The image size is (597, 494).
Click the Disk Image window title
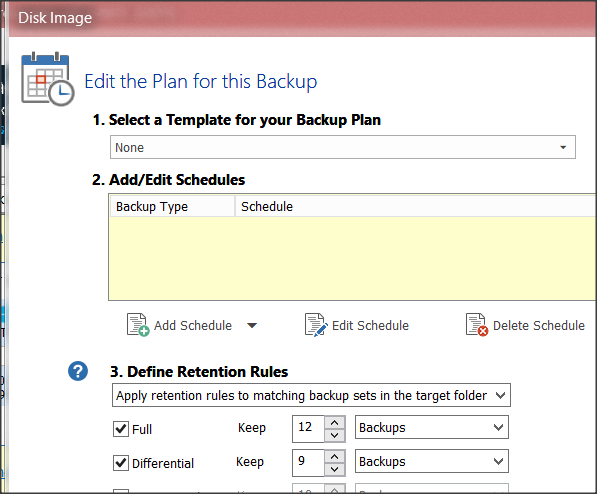[55, 18]
